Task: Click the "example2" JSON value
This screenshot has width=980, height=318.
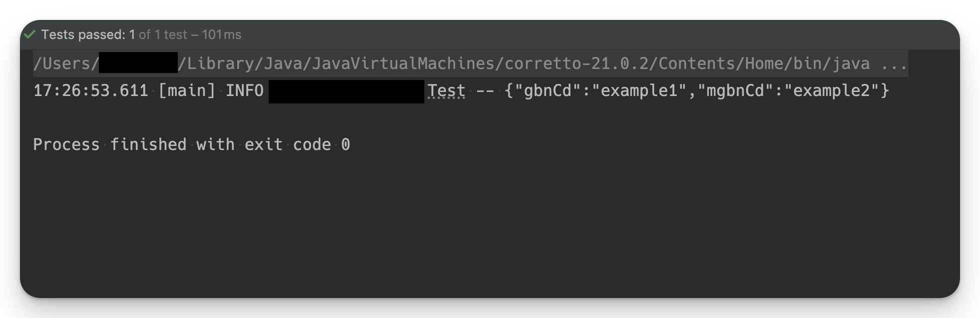Action: (x=831, y=91)
